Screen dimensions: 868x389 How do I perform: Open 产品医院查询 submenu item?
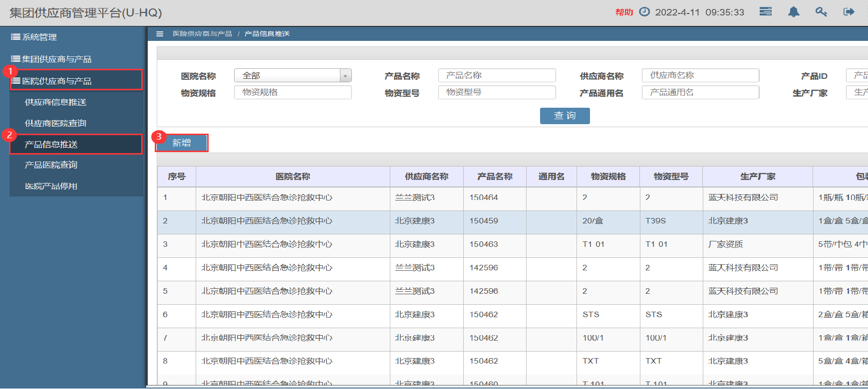(51, 165)
